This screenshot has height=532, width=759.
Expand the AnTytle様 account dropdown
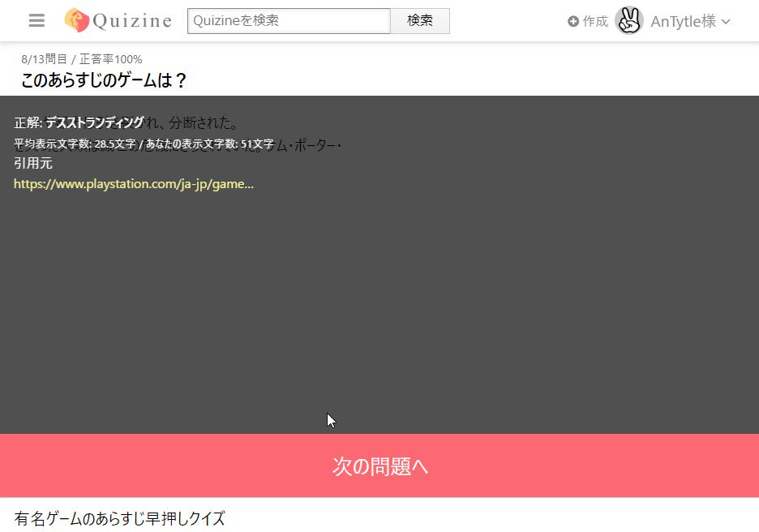click(x=691, y=21)
